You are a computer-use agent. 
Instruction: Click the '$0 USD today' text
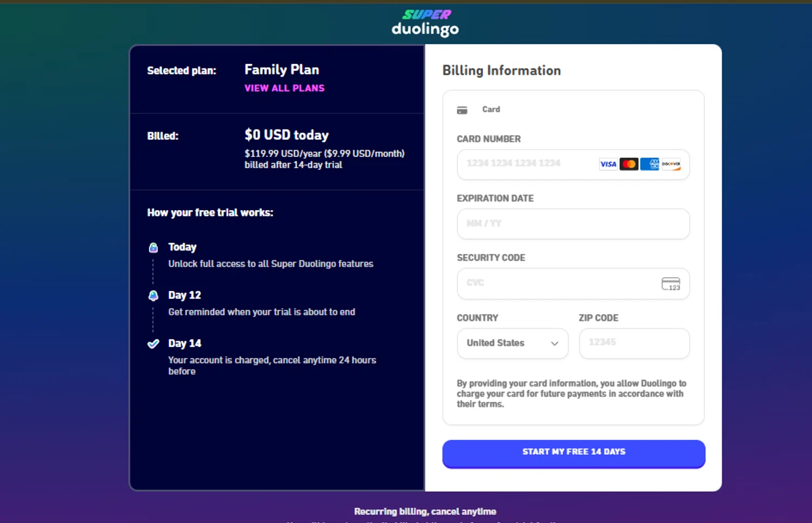pyautogui.click(x=286, y=135)
